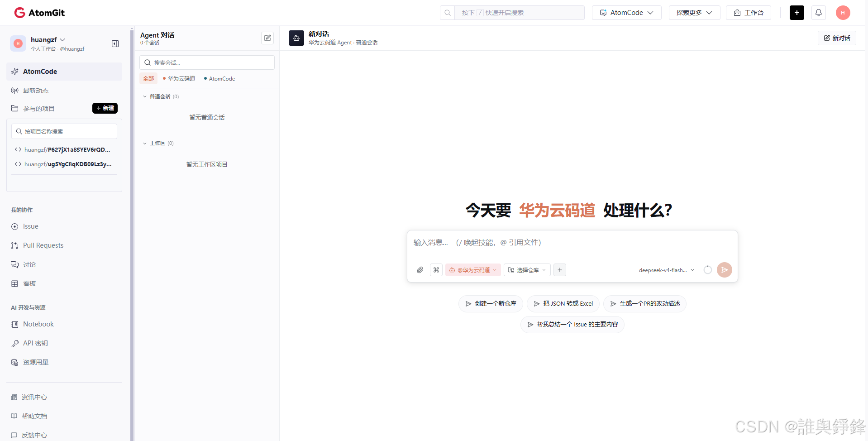Screen dimensions: 868x441
Task: Click the black plus create button
Action: [x=797, y=13]
